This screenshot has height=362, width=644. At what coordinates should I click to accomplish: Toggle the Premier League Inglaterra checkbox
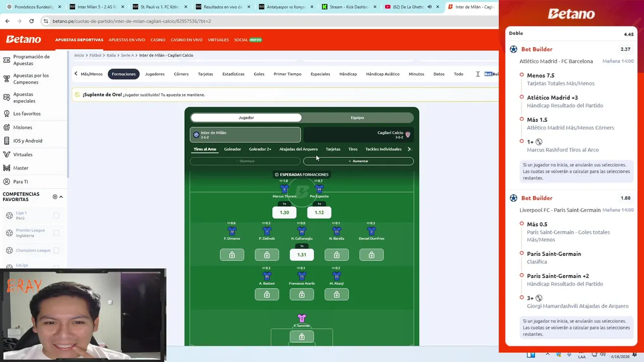pos(56,233)
